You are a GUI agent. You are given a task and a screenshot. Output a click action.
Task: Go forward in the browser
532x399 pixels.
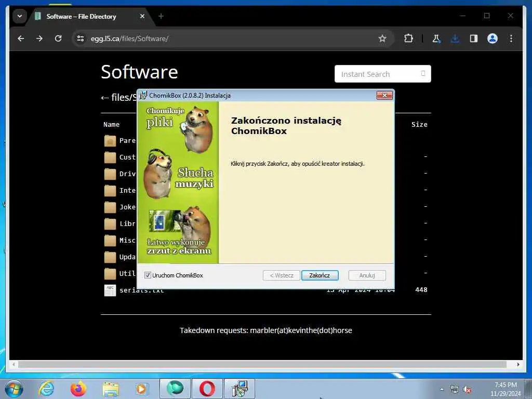point(39,38)
